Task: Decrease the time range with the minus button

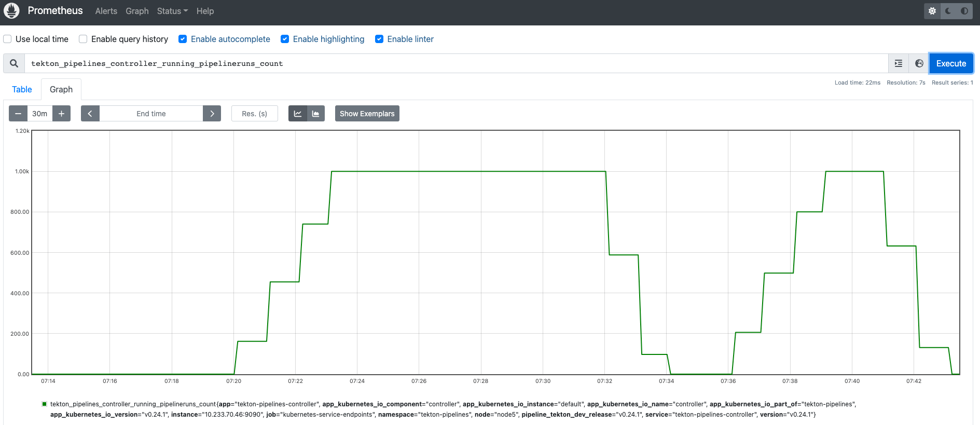Action: pos(18,114)
